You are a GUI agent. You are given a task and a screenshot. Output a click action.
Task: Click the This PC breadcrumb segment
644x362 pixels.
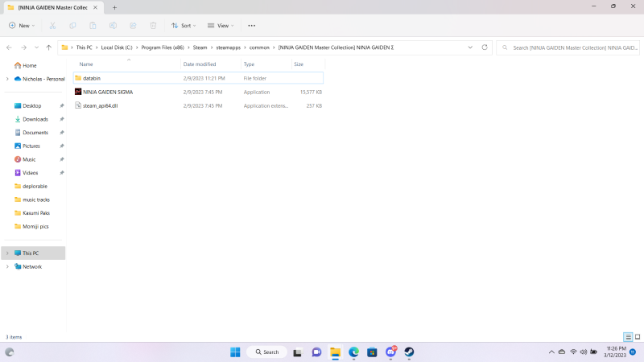85,47
